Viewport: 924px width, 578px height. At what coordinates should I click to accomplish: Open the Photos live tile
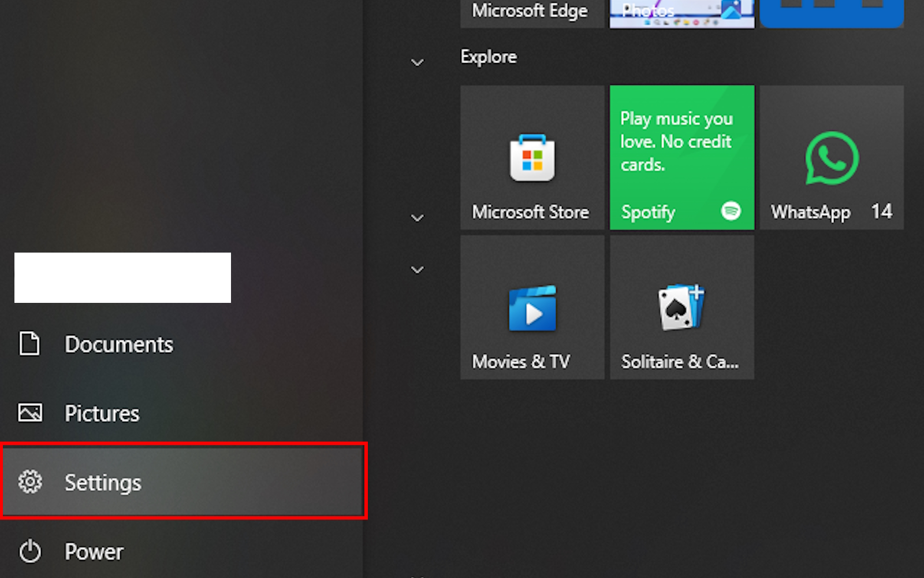[x=682, y=13]
